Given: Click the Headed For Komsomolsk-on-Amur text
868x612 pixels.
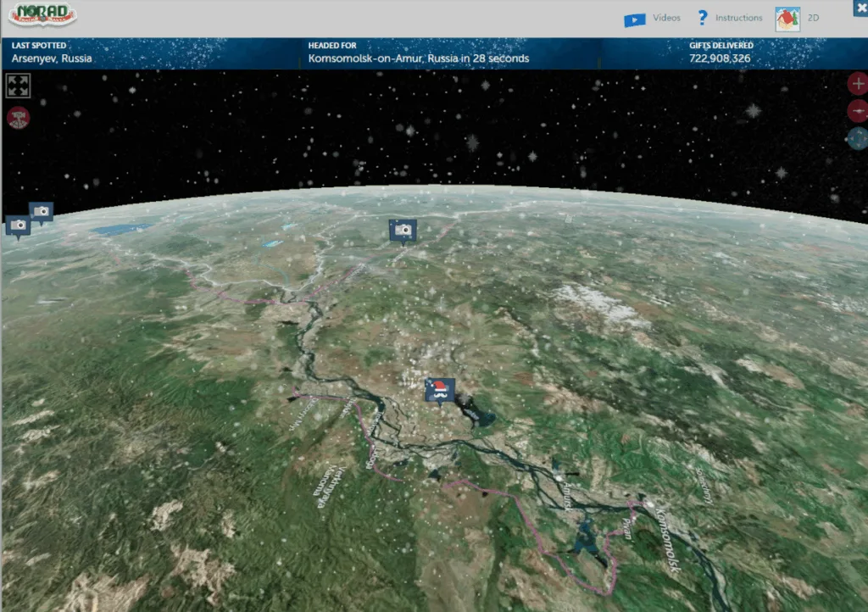Looking at the screenshot, I should coord(419,58).
